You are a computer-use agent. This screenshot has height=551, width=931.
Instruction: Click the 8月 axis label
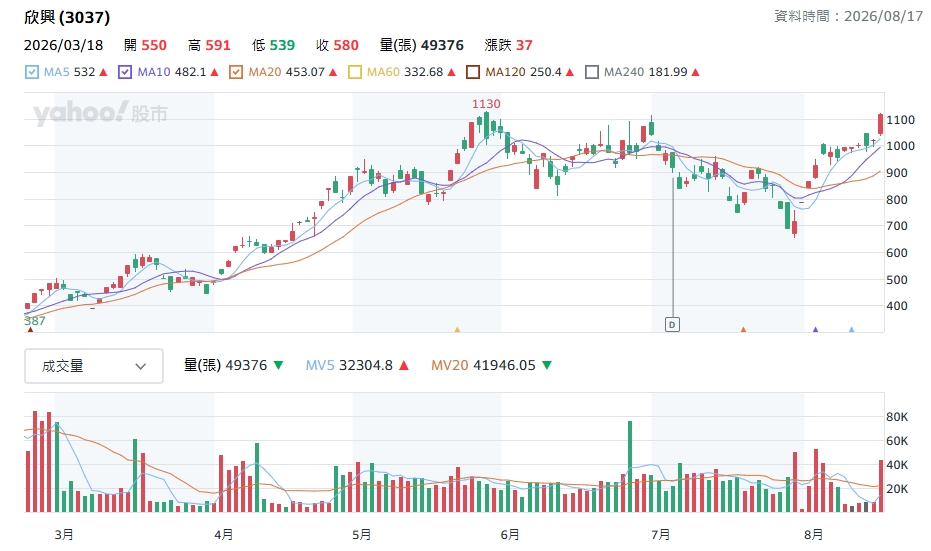point(814,535)
